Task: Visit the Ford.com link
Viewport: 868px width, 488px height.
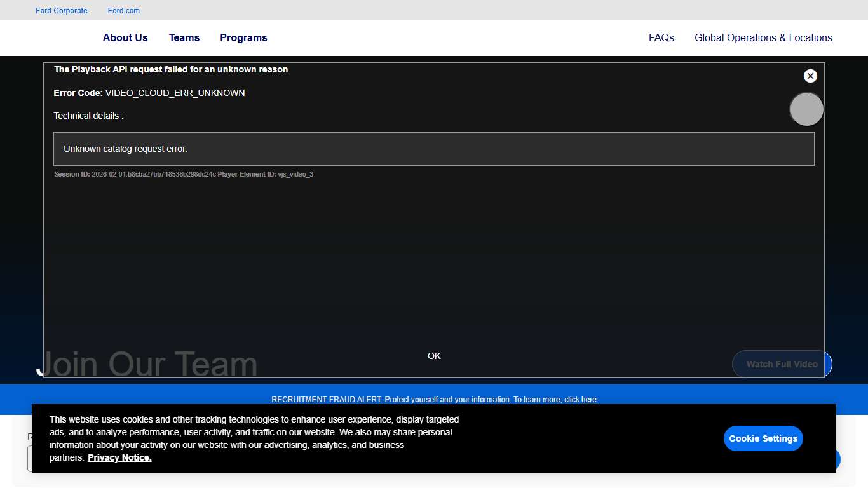Action: [x=124, y=11]
